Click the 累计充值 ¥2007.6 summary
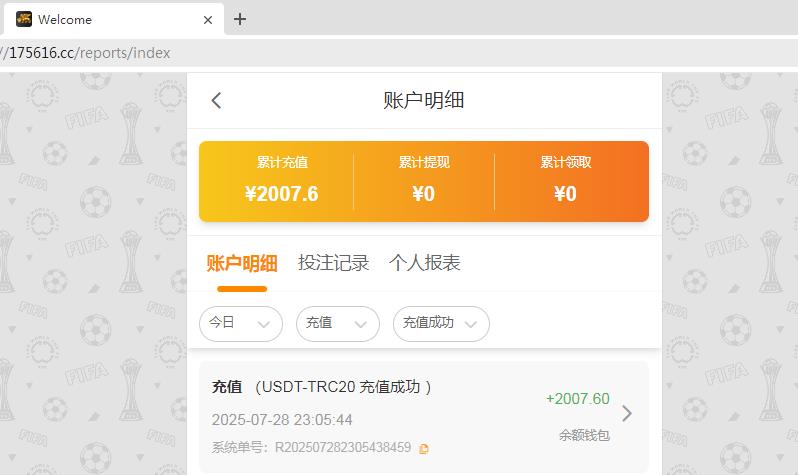Viewport: 798px width, 475px height. tap(282, 180)
